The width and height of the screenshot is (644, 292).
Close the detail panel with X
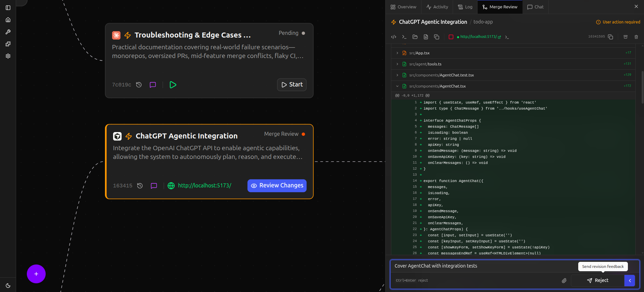pyautogui.click(x=636, y=6)
